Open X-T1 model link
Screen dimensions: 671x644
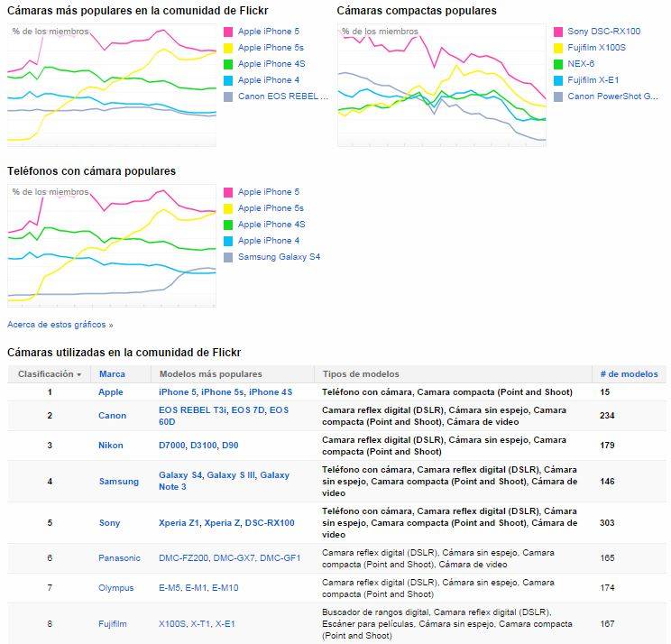[x=200, y=624]
